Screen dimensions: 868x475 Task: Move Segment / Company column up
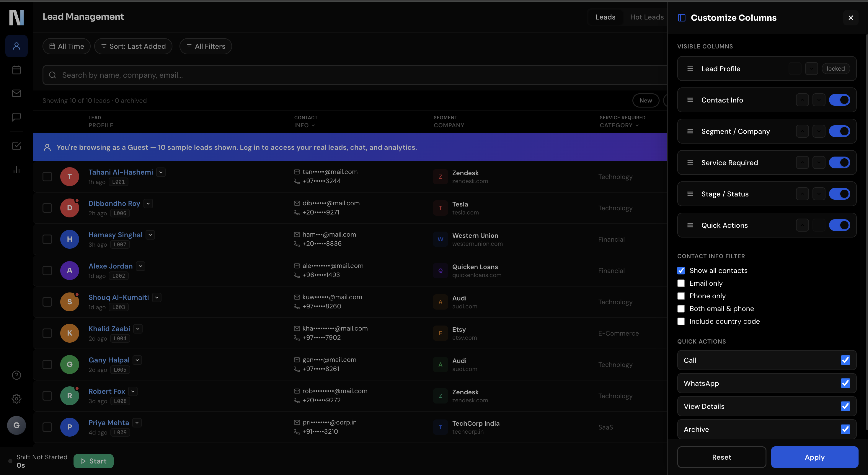click(802, 131)
